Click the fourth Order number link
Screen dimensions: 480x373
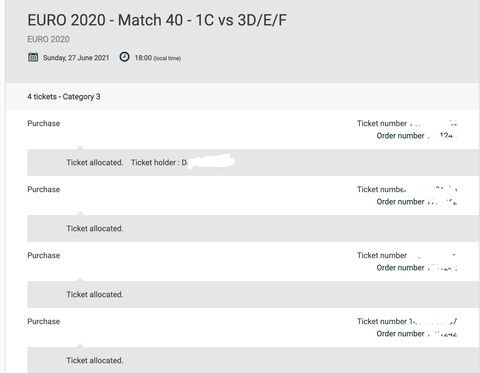[417, 334]
